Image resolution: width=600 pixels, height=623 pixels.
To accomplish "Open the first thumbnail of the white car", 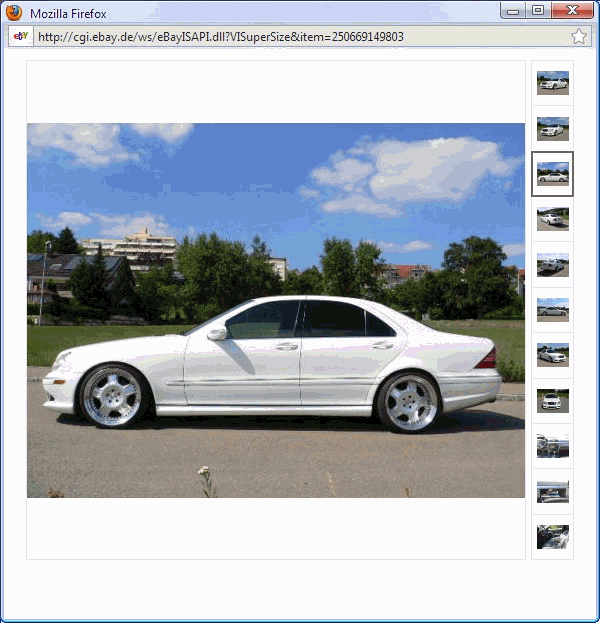I will tap(553, 83).
